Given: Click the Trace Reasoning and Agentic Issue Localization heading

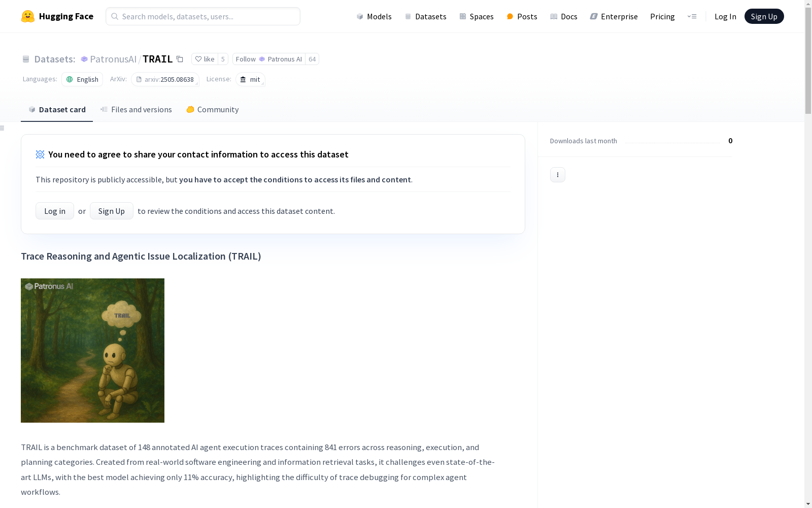Looking at the screenshot, I should 141,256.
